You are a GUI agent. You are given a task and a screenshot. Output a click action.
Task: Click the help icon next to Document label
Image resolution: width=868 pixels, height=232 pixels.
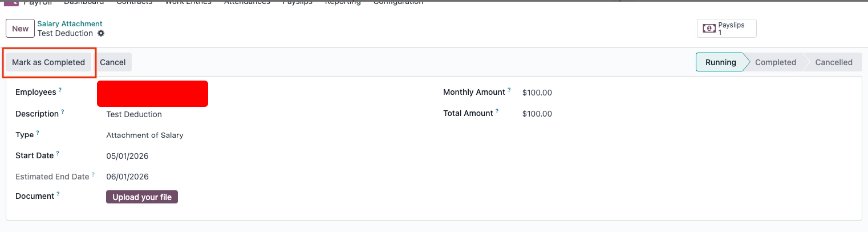(x=58, y=194)
